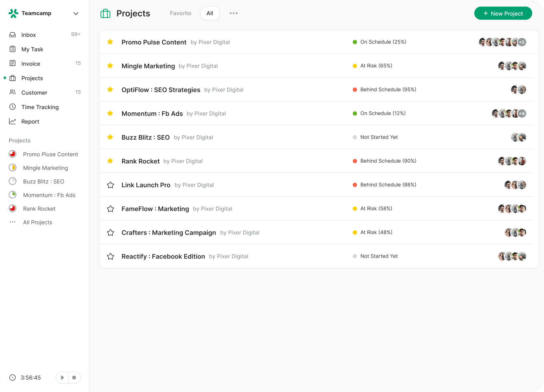Select the All tab

tap(210, 13)
